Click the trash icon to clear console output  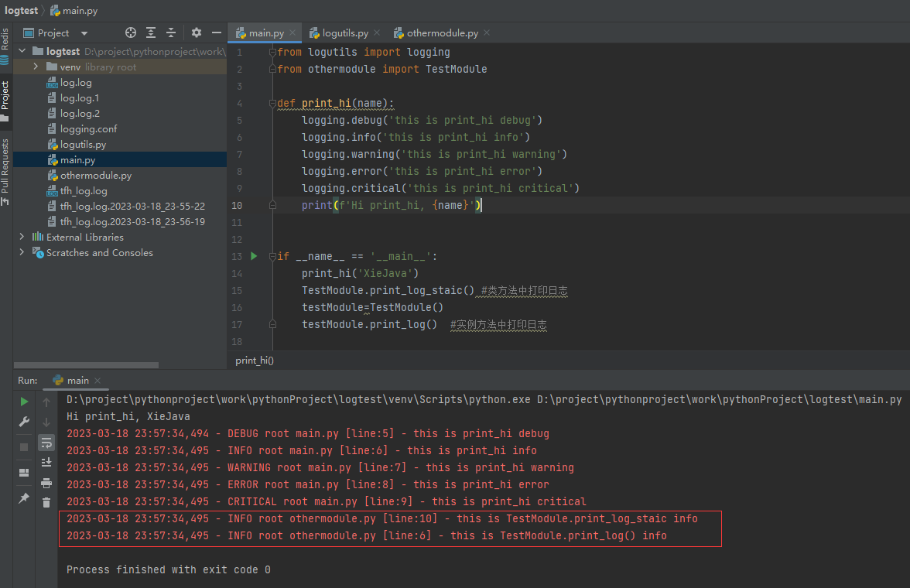(46, 502)
